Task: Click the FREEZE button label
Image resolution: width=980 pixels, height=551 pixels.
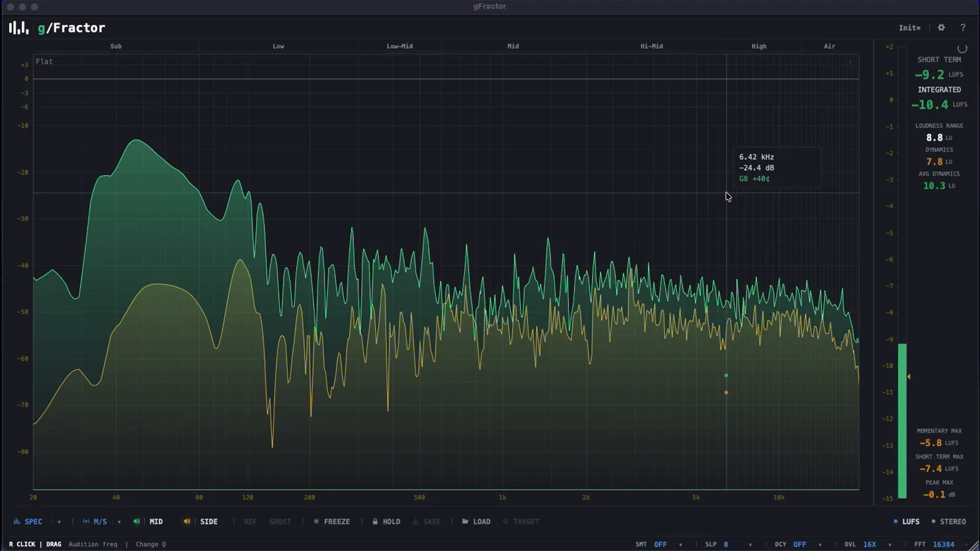Action: tap(337, 522)
